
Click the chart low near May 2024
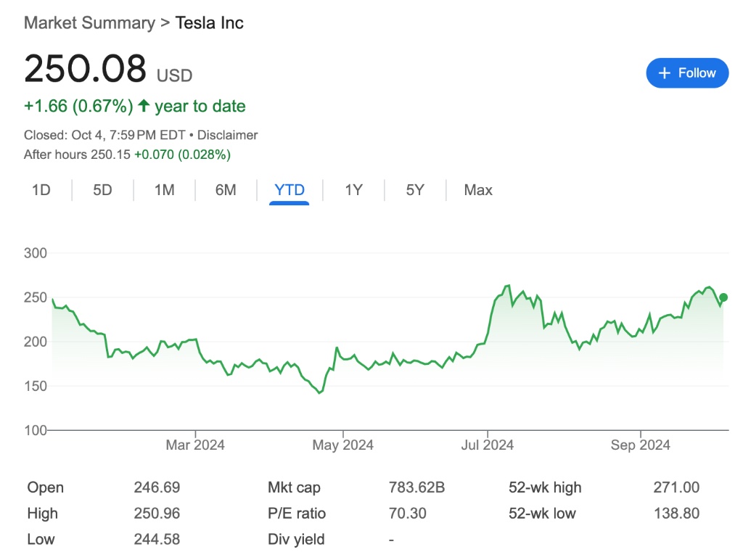[x=320, y=392]
